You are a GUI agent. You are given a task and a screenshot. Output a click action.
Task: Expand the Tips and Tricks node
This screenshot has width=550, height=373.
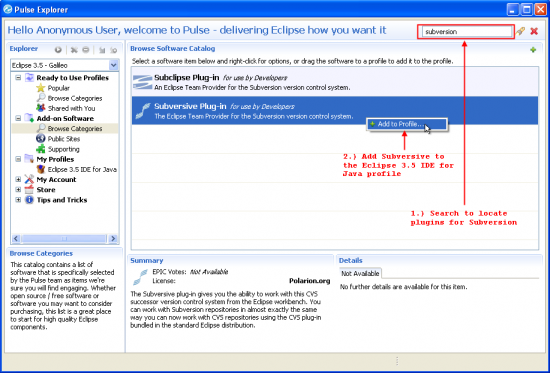point(18,200)
